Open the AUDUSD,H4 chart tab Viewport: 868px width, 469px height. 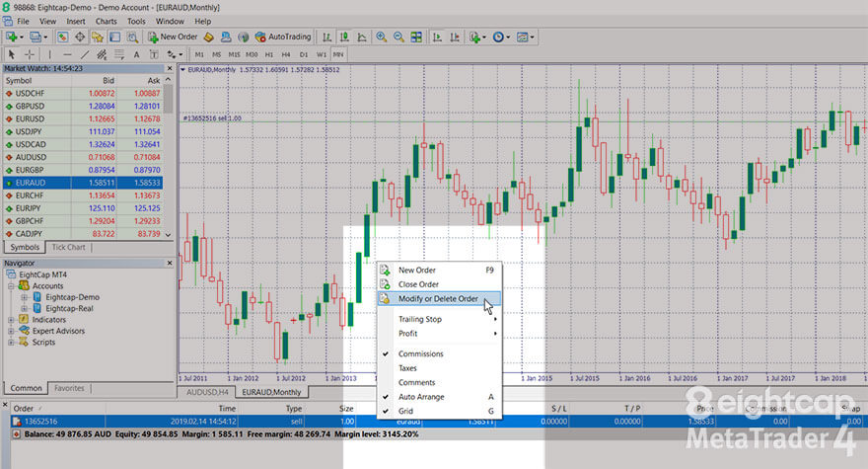click(x=207, y=392)
